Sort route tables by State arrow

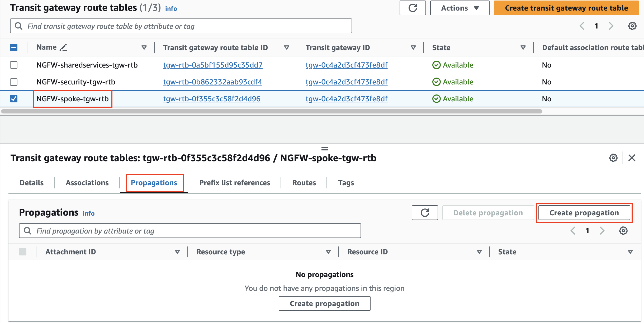(x=523, y=47)
